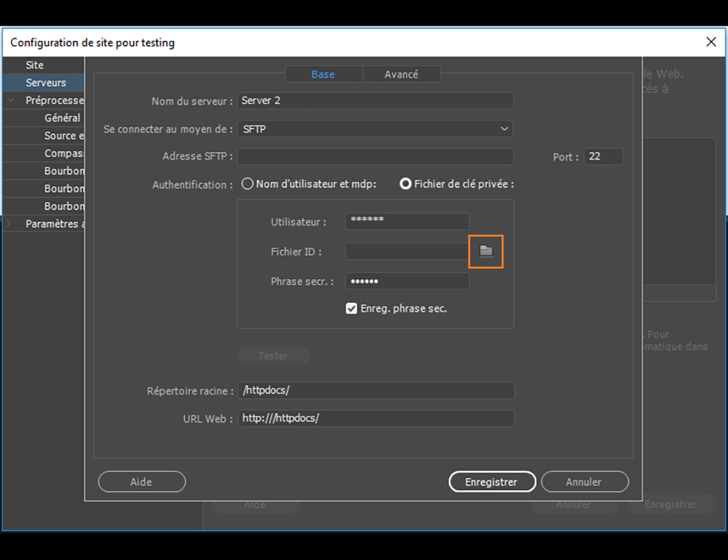Browse for the Fichier ID key file

486,251
